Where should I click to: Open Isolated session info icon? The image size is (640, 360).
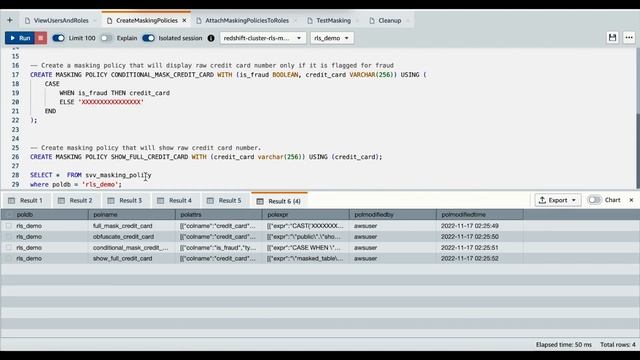click(x=211, y=38)
